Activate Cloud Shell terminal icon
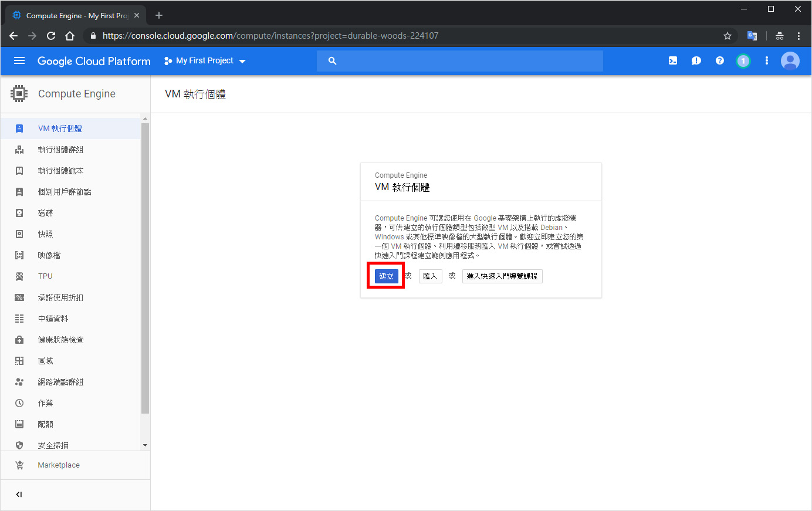812x511 pixels. (x=673, y=60)
